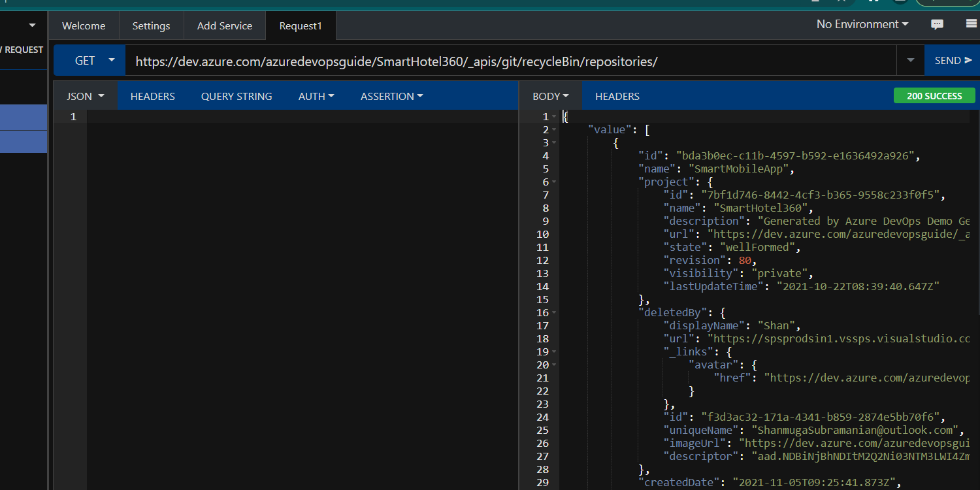The width and height of the screenshot is (980, 490).
Task: Click the "SmartHotel360" project name value
Action: [x=762, y=208]
